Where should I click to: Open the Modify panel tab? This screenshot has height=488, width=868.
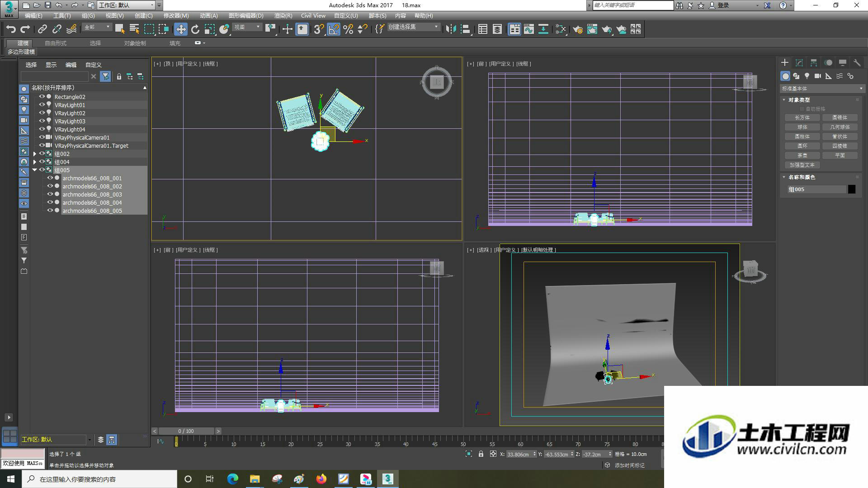tap(799, 63)
